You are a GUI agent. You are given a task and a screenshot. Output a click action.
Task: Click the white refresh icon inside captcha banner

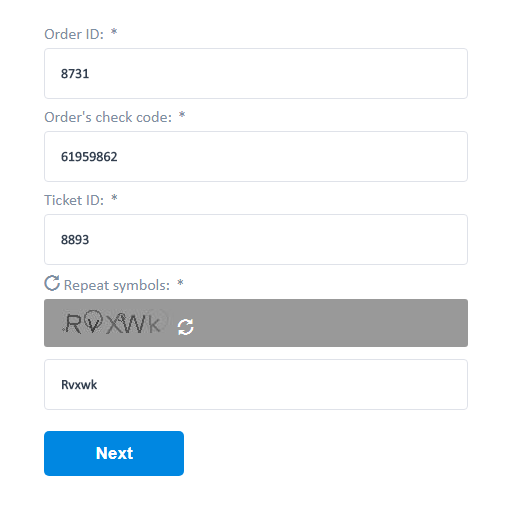pos(186,327)
